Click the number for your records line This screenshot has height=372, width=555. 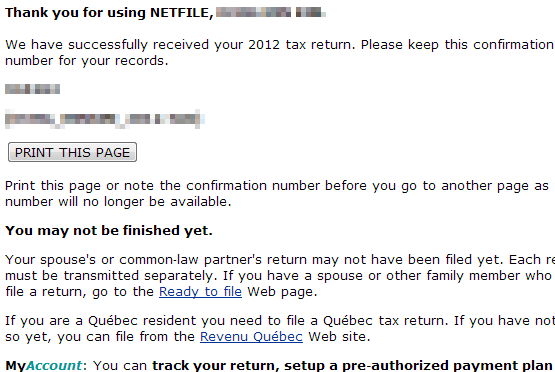87,61
